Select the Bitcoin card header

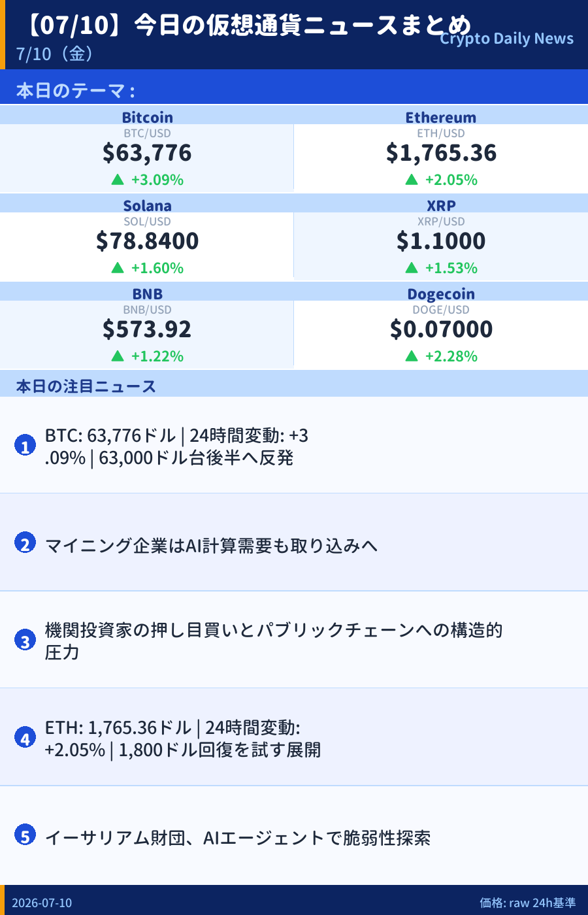[x=147, y=116]
